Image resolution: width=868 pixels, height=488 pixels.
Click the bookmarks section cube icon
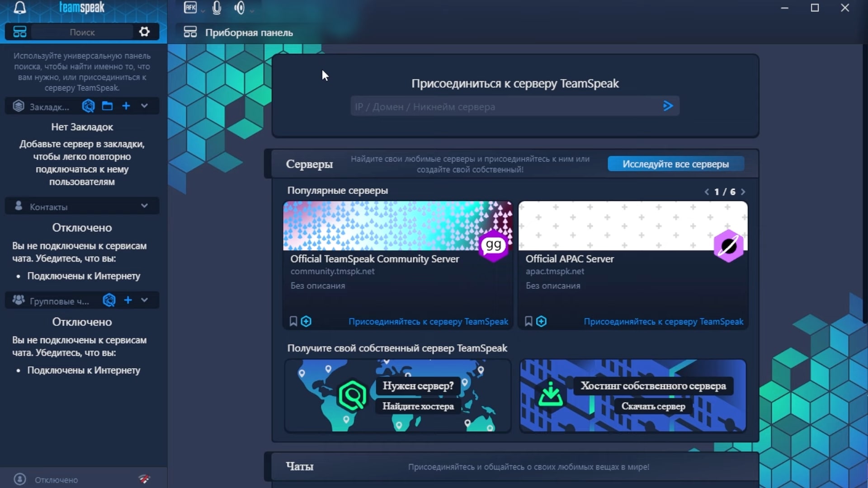pos(19,106)
